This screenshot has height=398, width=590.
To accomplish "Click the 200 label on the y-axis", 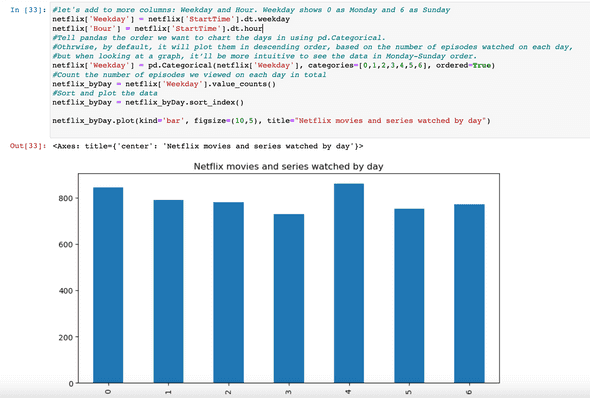I will (x=66, y=337).
